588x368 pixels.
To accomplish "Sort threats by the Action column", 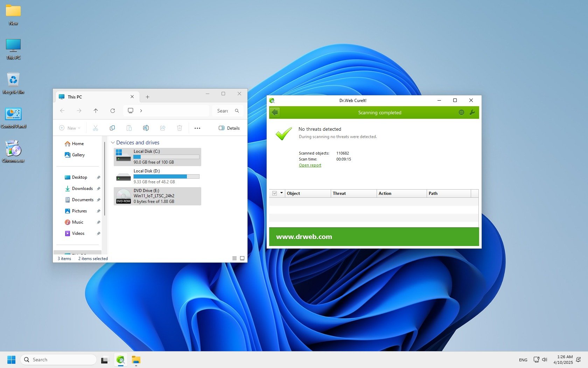I will [402, 193].
